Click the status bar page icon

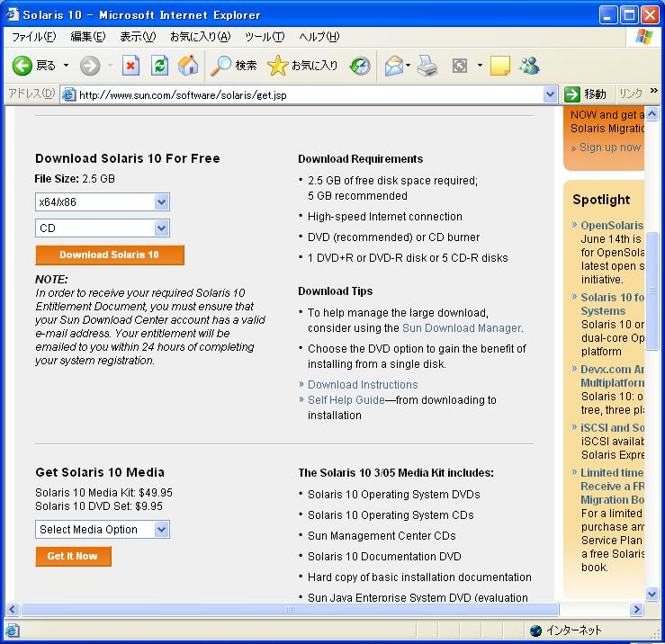tap(13, 631)
